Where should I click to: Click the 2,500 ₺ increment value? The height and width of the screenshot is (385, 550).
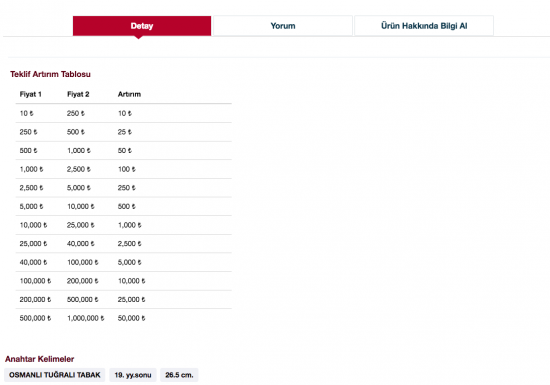129,243
